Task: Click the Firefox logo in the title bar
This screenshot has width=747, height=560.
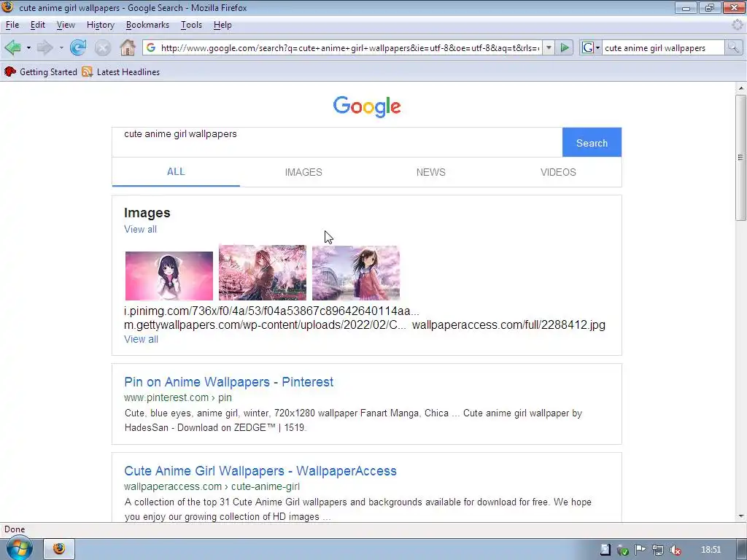Action: pos(7,7)
